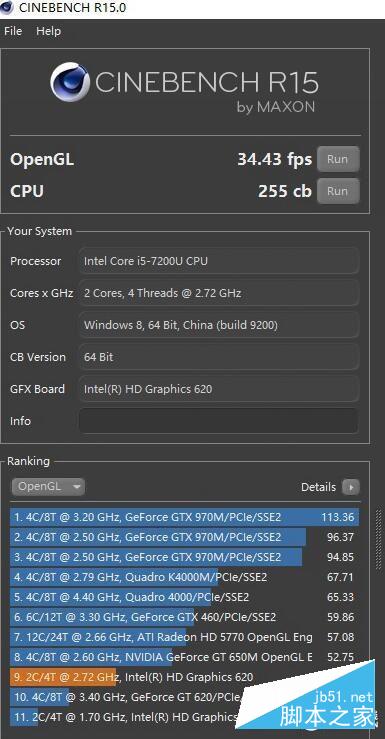
Task: Click the OS field showing Windows 8
Action: 219,325
